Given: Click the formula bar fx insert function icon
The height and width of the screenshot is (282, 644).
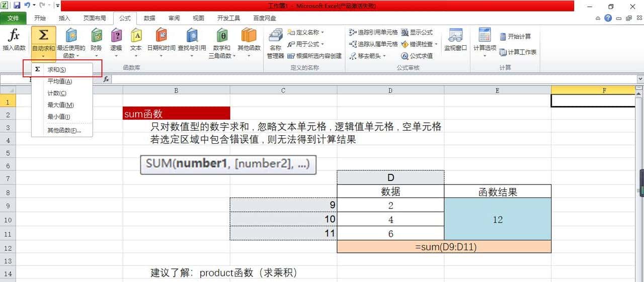Looking at the screenshot, I should (x=106, y=79).
